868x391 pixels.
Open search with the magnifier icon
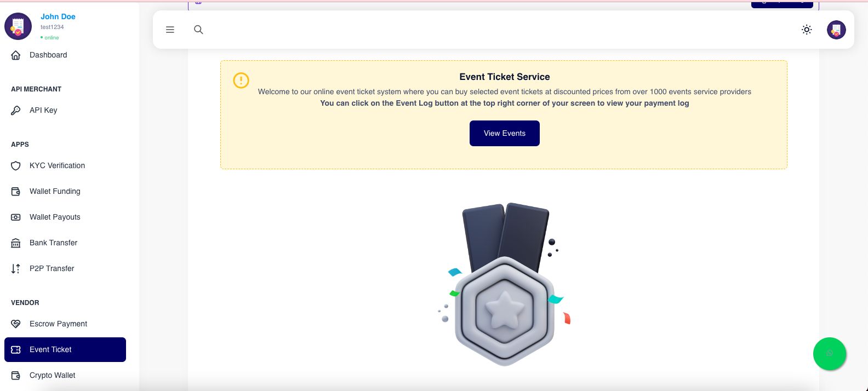coord(198,30)
